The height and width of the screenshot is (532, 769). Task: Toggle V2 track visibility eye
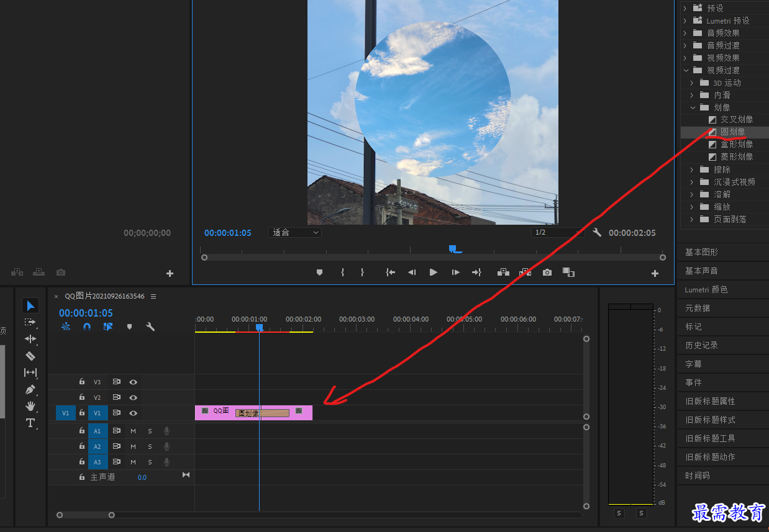(x=133, y=397)
